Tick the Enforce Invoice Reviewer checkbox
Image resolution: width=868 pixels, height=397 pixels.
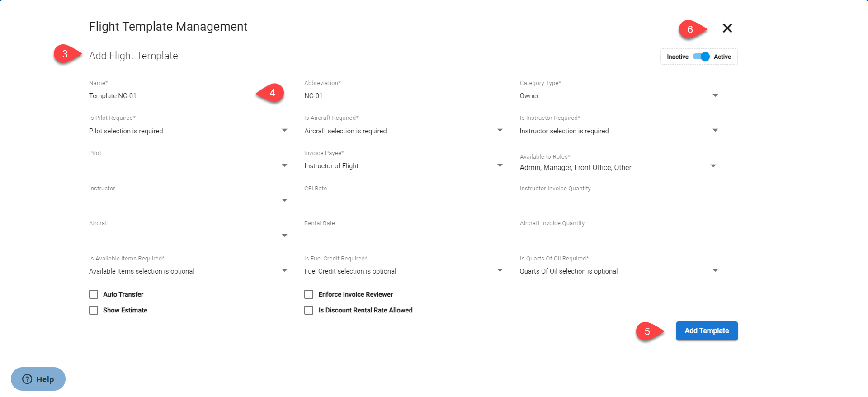(309, 294)
